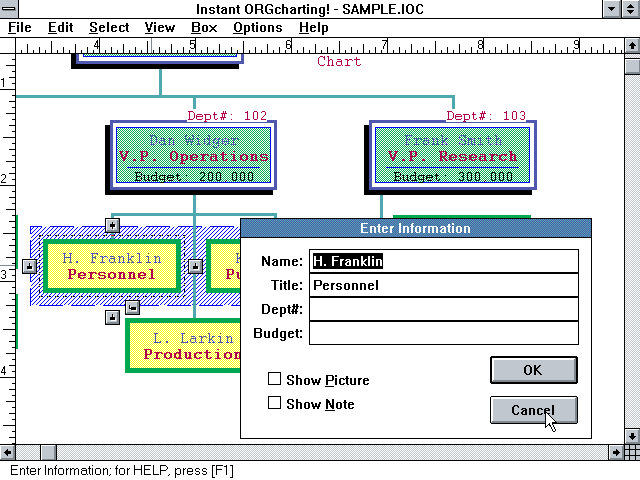
Task: Click the horizontal scrollbar thumb
Action: (48, 452)
